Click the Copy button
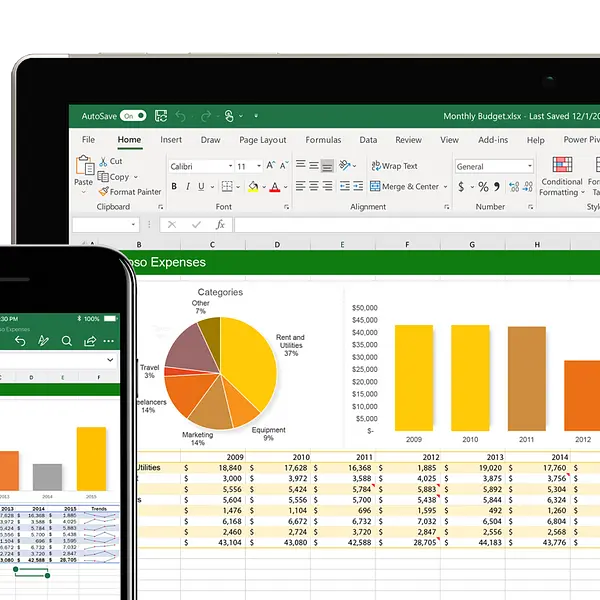 [x=114, y=177]
